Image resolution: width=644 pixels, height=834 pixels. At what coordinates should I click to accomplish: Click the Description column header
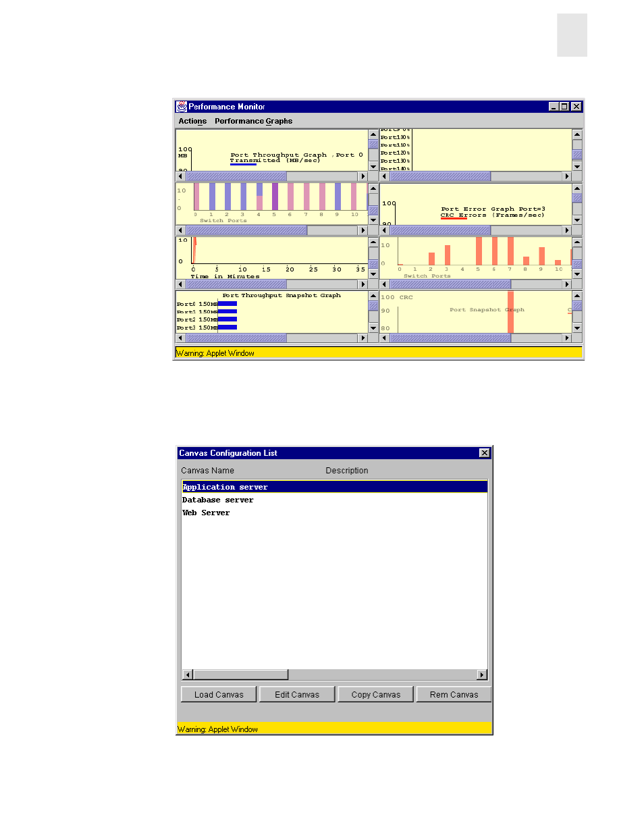(347, 471)
